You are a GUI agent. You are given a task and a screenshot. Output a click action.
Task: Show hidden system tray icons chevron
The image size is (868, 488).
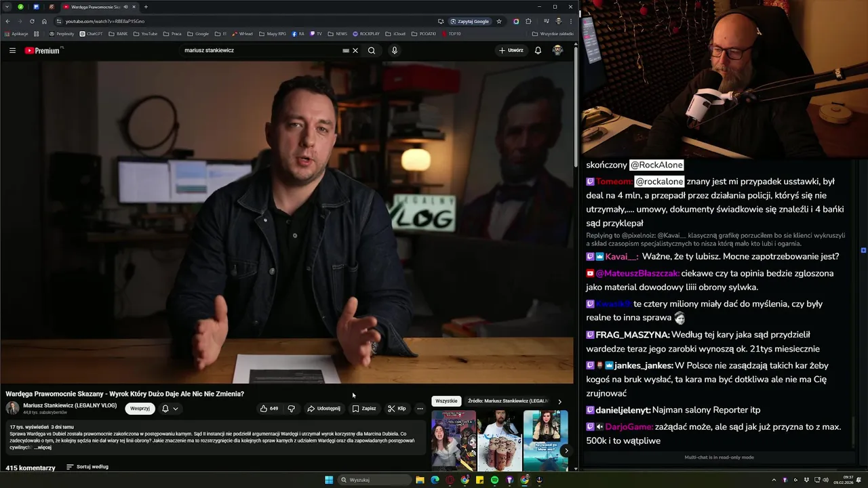tap(774, 480)
